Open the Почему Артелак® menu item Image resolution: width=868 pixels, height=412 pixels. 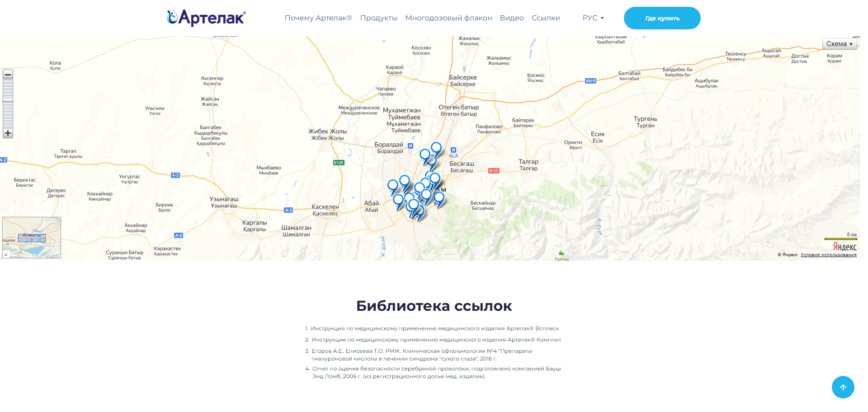coord(318,18)
